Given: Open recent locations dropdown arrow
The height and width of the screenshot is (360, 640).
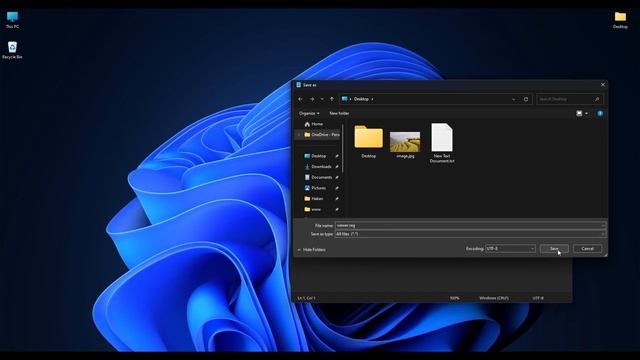Looking at the screenshot, I should pos(322,99).
